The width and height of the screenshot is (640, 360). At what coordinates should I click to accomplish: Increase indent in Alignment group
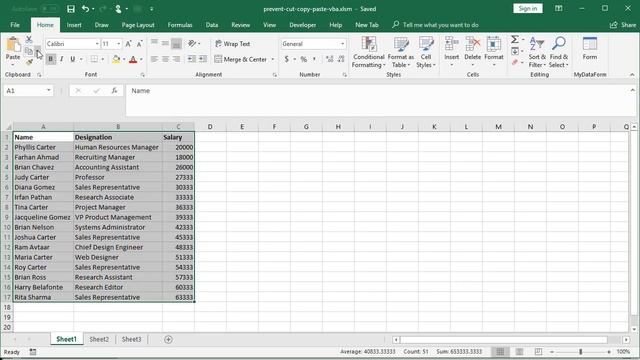tap(202, 59)
